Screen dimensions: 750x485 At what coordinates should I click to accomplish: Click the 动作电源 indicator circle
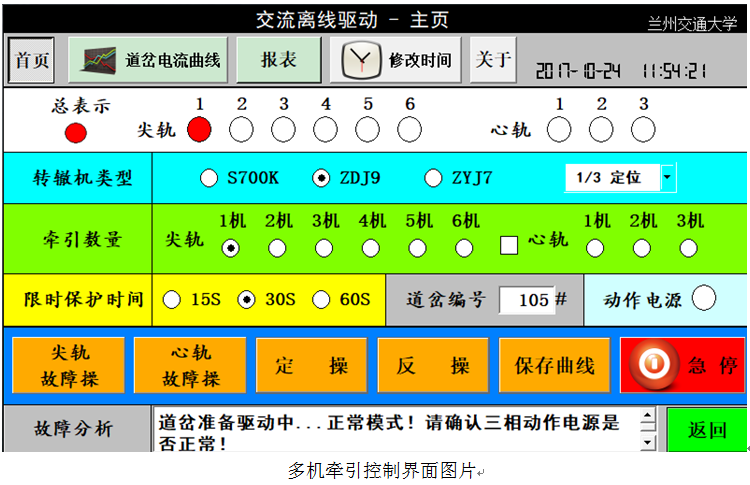click(704, 298)
